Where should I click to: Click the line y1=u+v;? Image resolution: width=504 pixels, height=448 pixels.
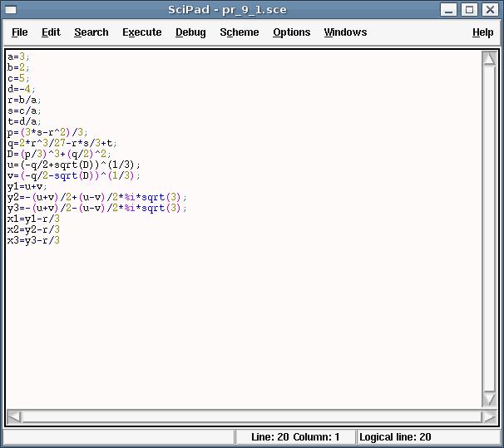point(27,186)
